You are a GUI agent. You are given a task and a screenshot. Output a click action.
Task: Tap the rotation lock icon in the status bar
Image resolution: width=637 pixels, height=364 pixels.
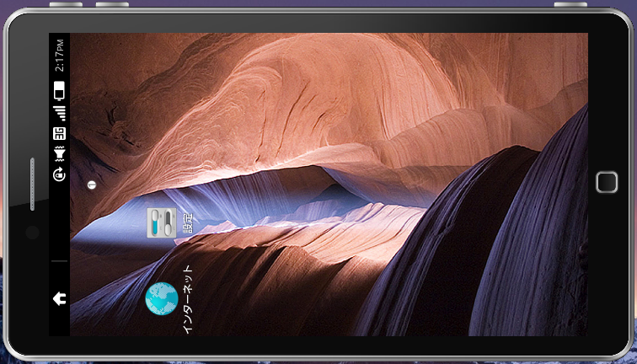[x=59, y=175]
